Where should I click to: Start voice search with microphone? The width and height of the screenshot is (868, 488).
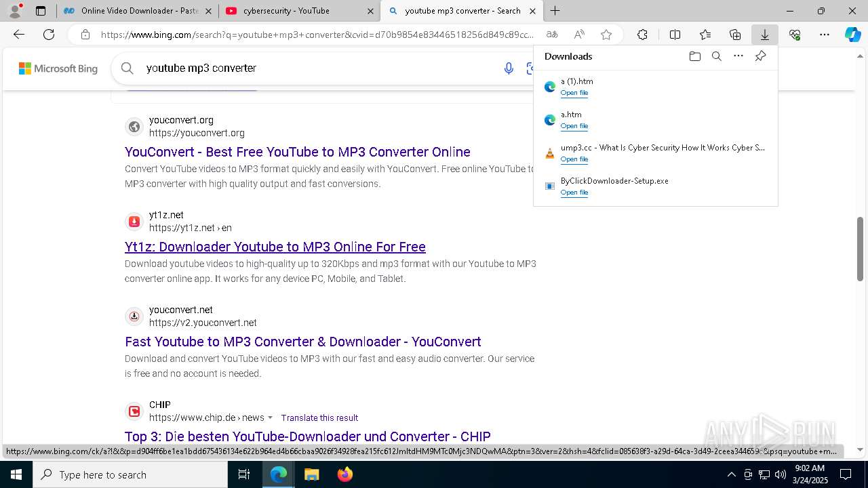[509, 68]
